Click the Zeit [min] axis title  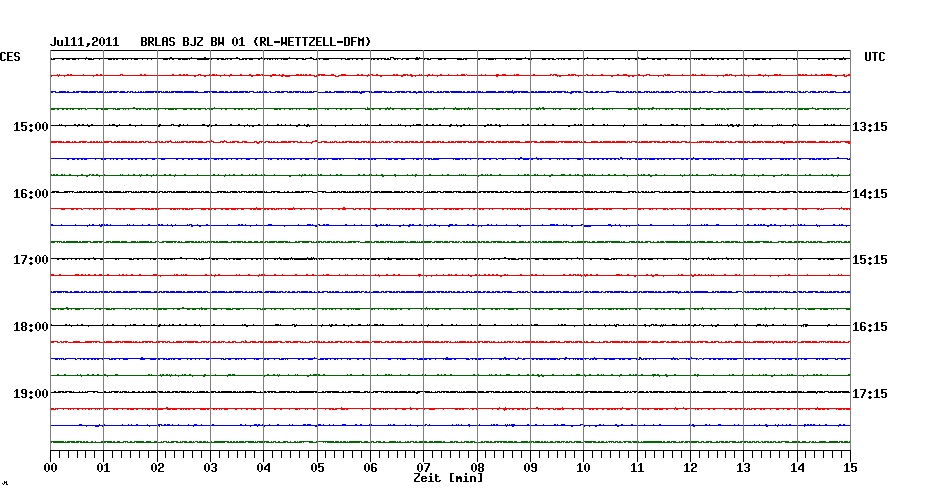point(448,479)
